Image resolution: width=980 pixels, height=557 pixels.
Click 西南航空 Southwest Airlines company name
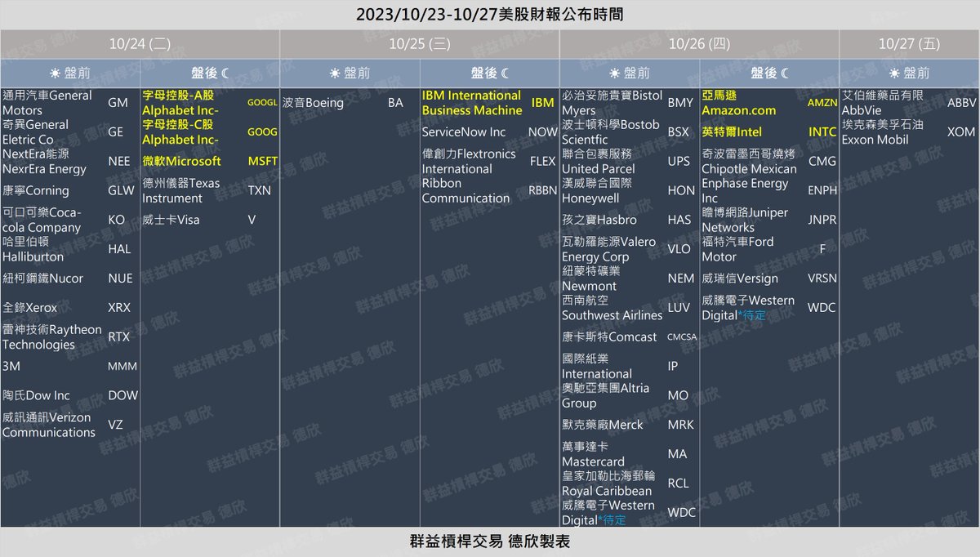[612, 308]
